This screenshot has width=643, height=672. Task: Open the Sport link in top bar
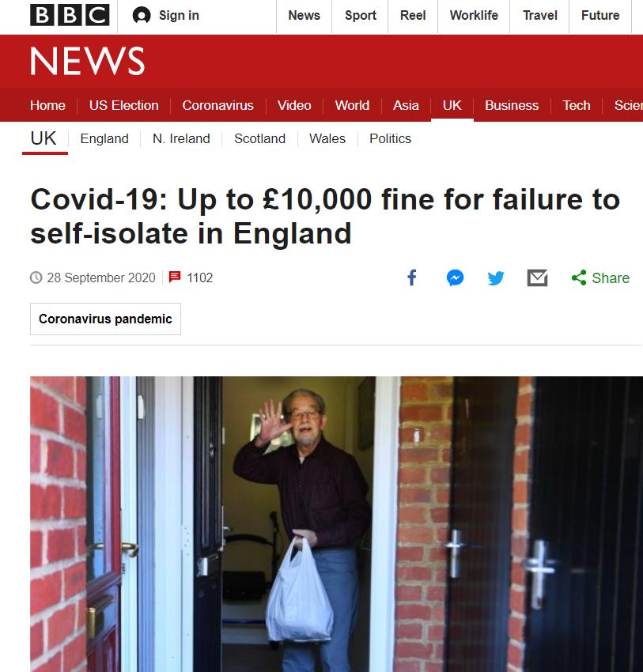(361, 16)
